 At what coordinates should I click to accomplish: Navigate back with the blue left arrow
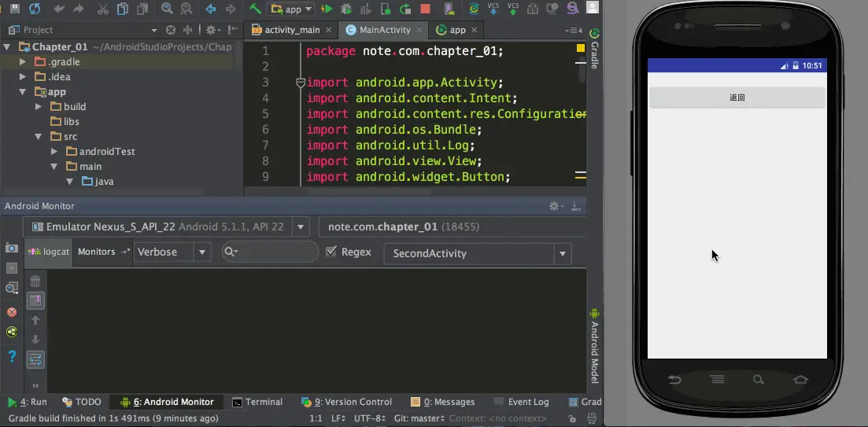[x=210, y=9]
